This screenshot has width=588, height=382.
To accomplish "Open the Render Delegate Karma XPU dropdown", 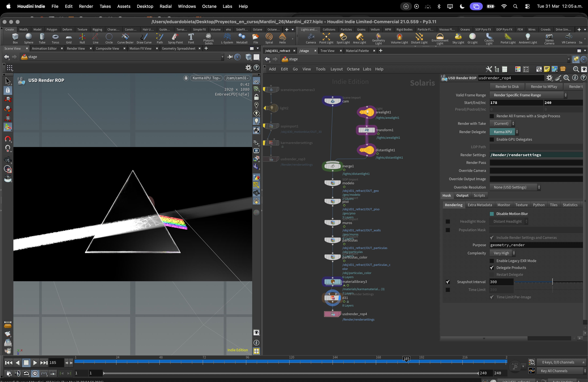I will [504, 132].
